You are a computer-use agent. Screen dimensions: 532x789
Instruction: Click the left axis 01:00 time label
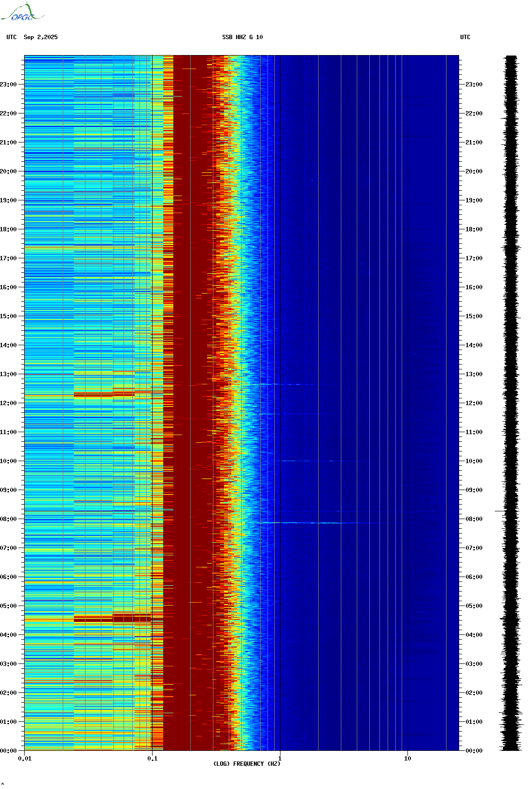pos(8,722)
